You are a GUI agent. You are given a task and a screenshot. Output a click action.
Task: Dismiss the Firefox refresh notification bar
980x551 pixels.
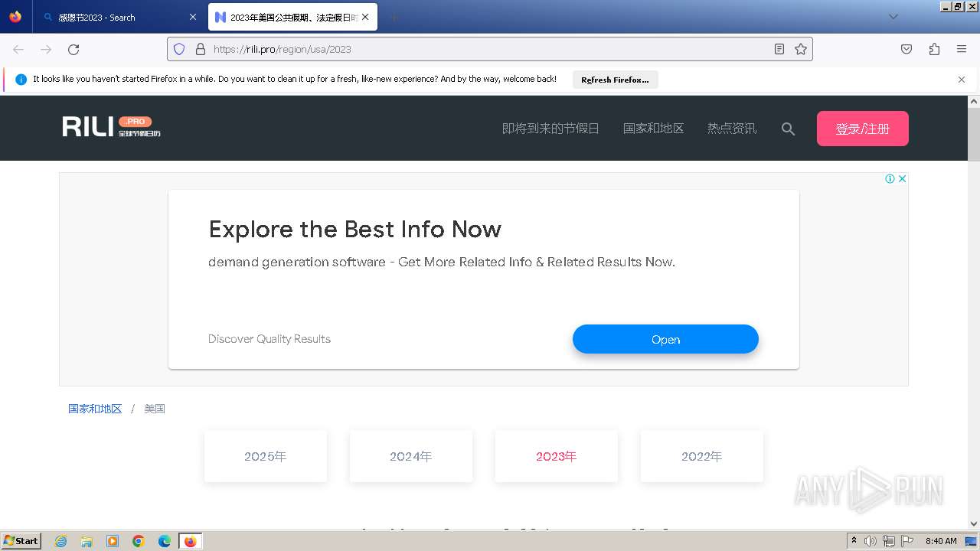962,80
